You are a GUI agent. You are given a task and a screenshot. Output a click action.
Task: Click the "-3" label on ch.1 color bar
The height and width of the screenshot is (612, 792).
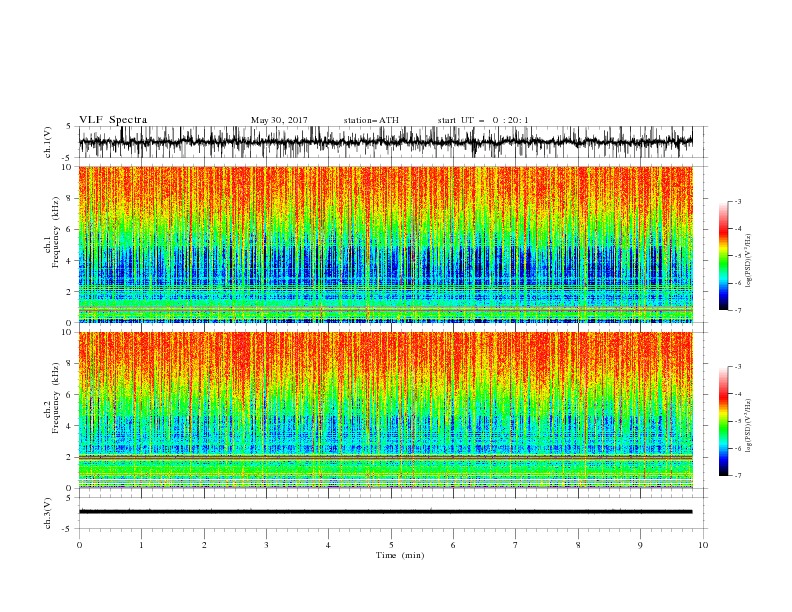pos(737,201)
